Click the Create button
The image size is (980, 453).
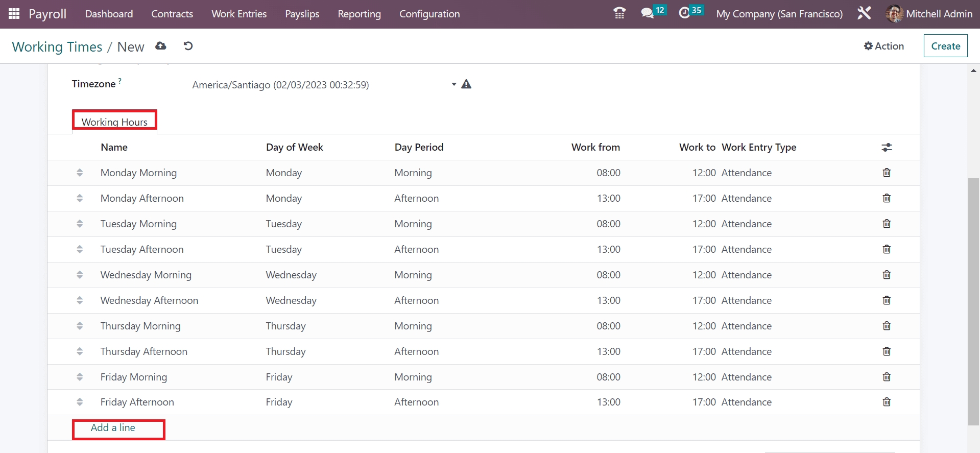[945, 46]
